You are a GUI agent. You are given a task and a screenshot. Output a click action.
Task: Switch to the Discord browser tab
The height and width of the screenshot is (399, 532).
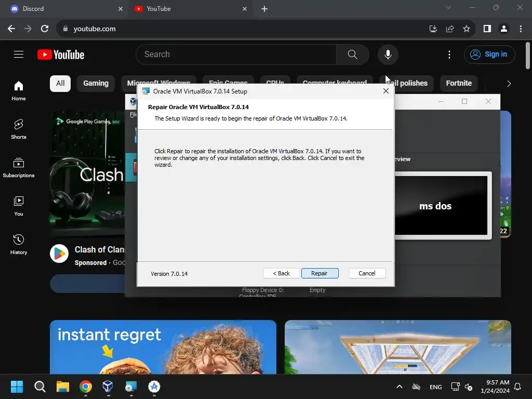[63, 9]
